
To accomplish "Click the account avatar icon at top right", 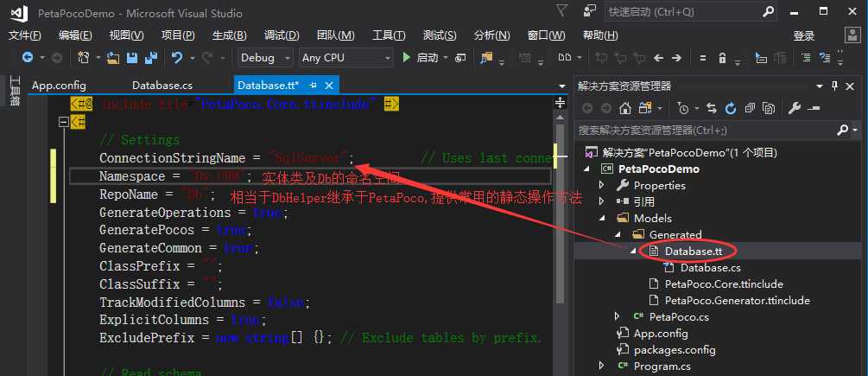I will pos(852,35).
